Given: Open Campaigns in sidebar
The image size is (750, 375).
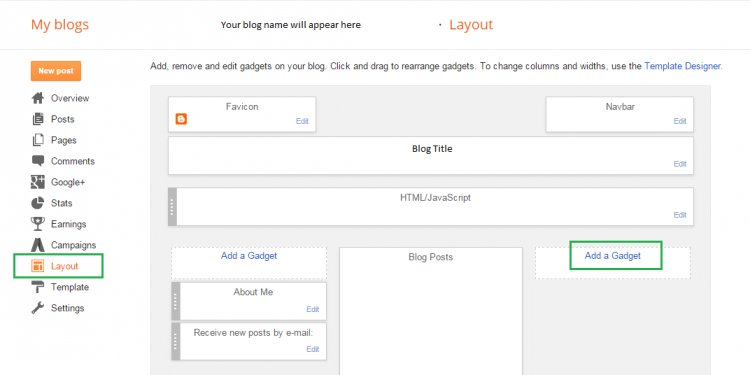Looking at the screenshot, I should pos(74,245).
